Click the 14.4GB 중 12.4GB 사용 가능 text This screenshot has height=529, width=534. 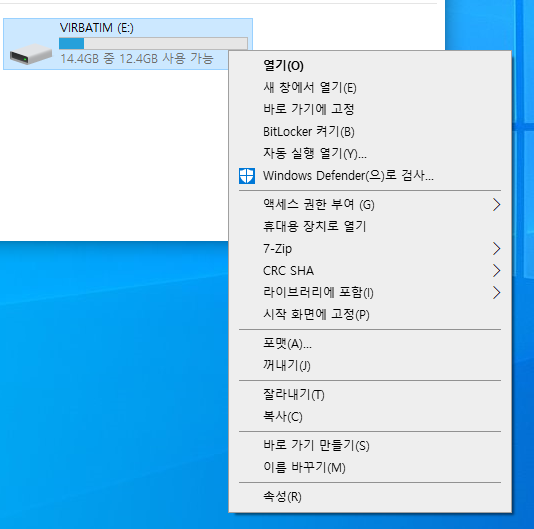[x=137, y=59]
